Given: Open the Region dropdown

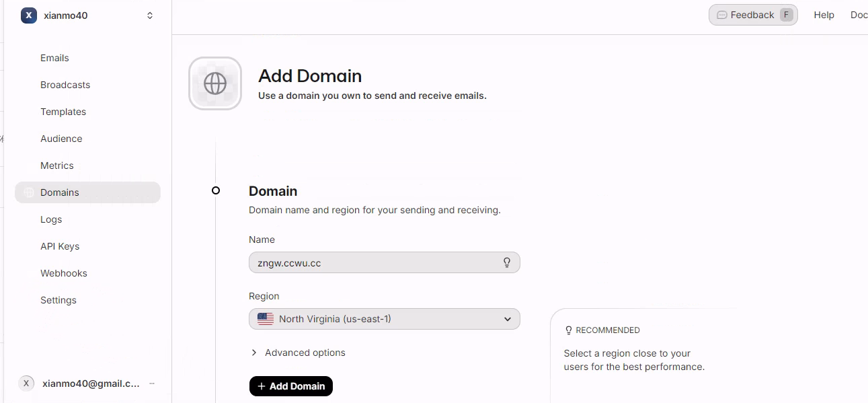Looking at the screenshot, I should (x=384, y=319).
